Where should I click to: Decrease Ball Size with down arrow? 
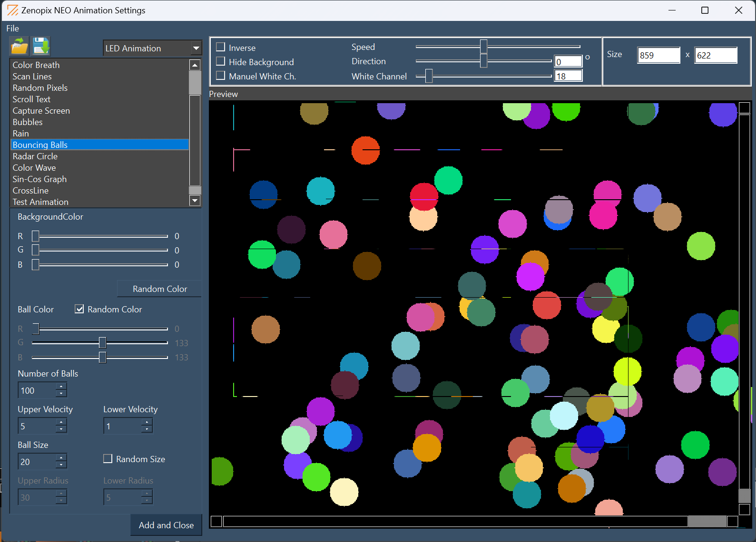point(61,465)
